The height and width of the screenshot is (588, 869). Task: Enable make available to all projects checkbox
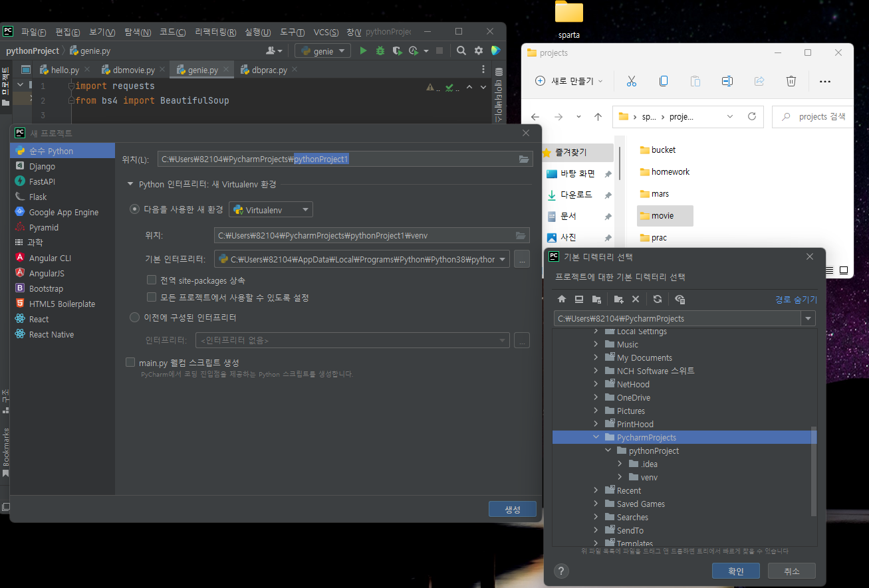[152, 297]
